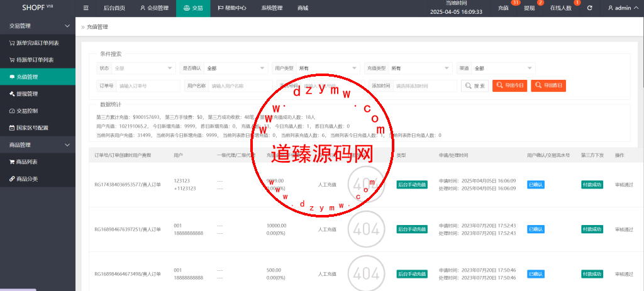Click the 用户确认/交易流水号 column header
The image size is (644, 291).
pos(548,155)
